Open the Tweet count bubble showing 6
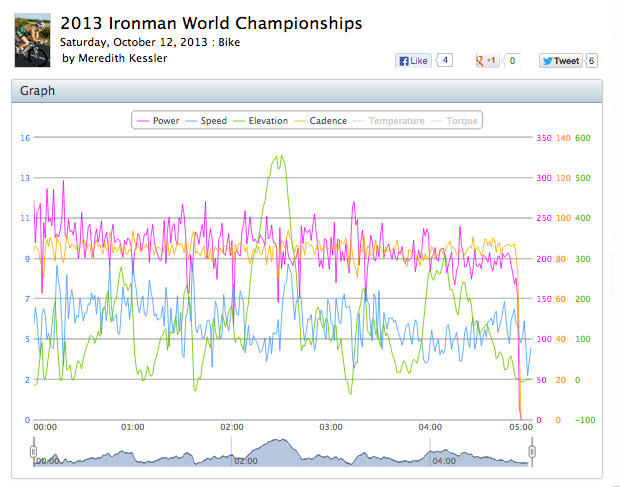620x487 pixels. 592,61
